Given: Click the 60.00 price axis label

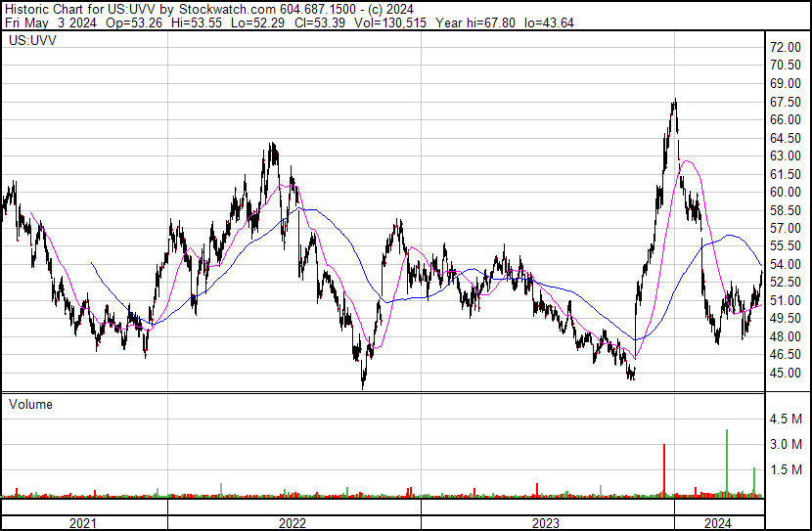Looking at the screenshot, I should [x=786, y=192].
